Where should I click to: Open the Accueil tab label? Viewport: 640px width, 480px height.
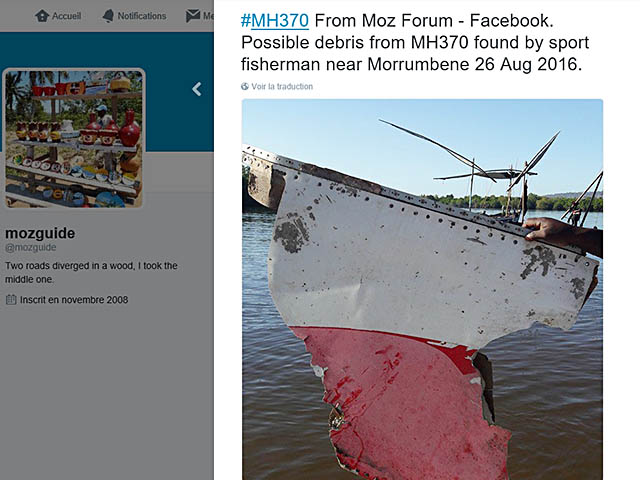[x=69, y=16]
